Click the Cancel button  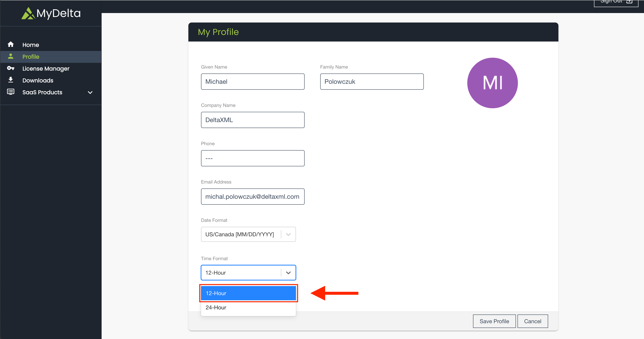point(533,321)
